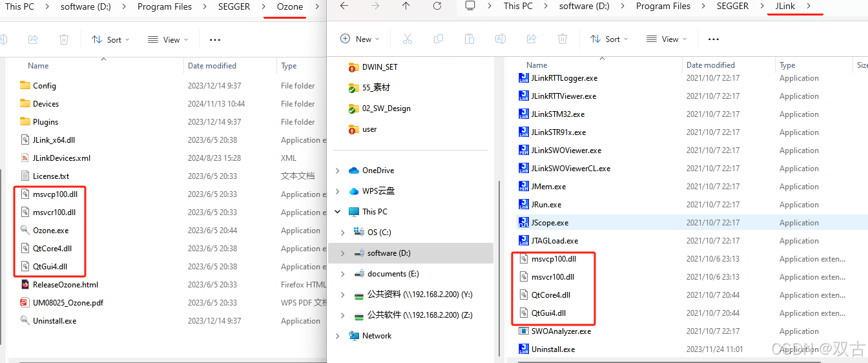Click the Config folder icon
Screen dimensions: 868x363
pos(25,85)
